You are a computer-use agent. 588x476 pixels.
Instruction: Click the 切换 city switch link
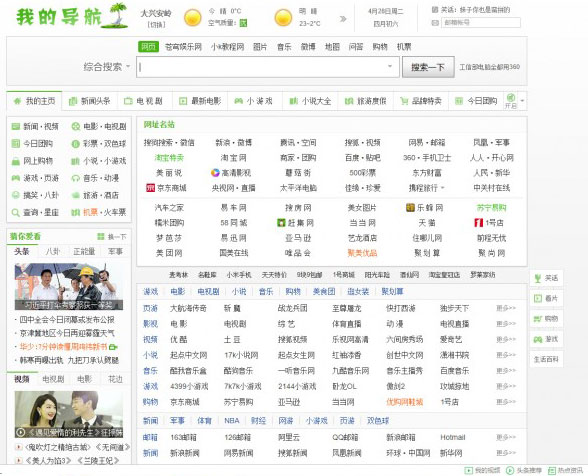pos(156,25)
